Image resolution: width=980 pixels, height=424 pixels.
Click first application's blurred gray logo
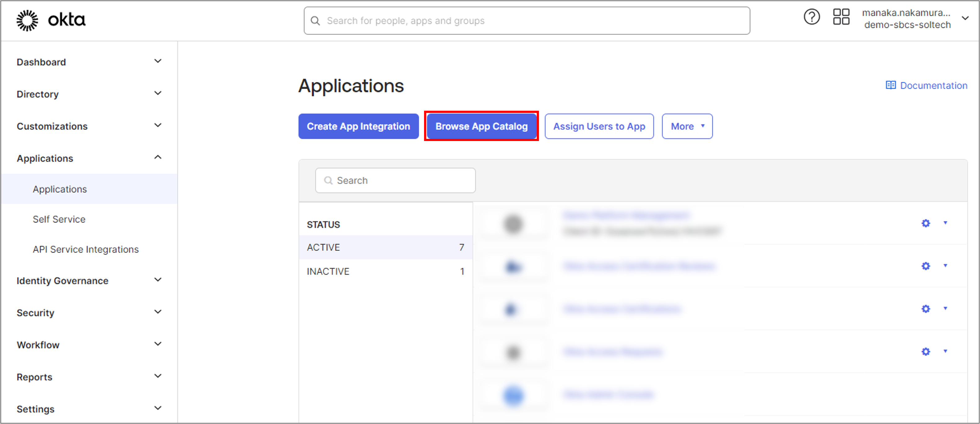click(513, 224)
